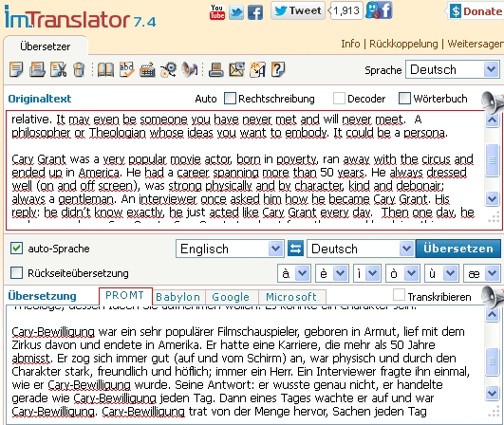Open the printer icon in toolbar
This screenshot has width=504, height=425.
[x=216, y=69]
